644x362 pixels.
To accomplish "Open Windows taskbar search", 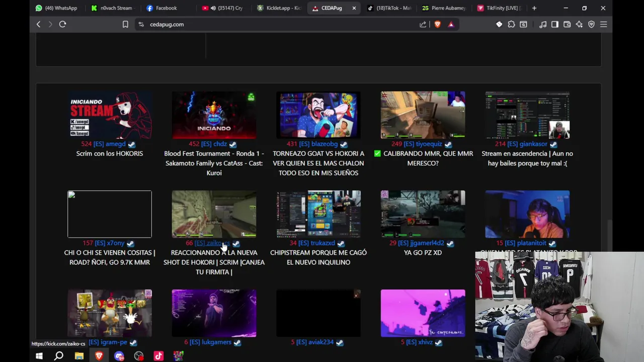I will pos(59,356).
